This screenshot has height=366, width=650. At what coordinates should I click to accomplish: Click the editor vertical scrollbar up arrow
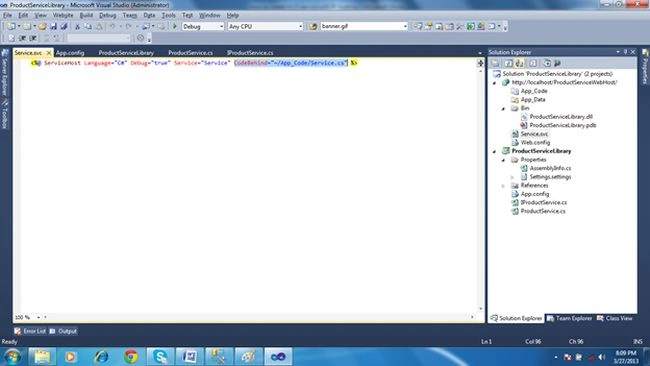tap(480, 71)
